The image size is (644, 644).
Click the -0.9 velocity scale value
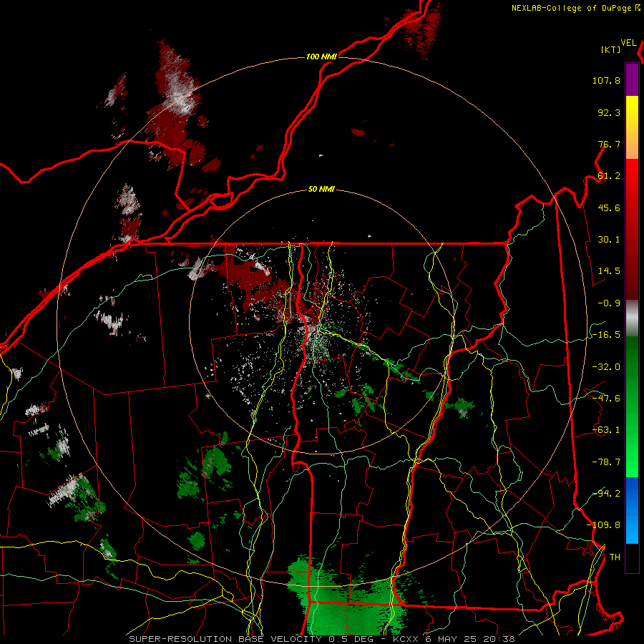point(609,303)
